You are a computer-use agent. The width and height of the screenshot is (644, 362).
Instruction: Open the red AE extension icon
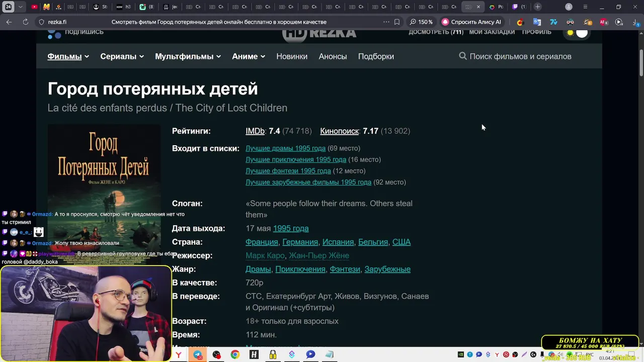click(x=604, y=22)
